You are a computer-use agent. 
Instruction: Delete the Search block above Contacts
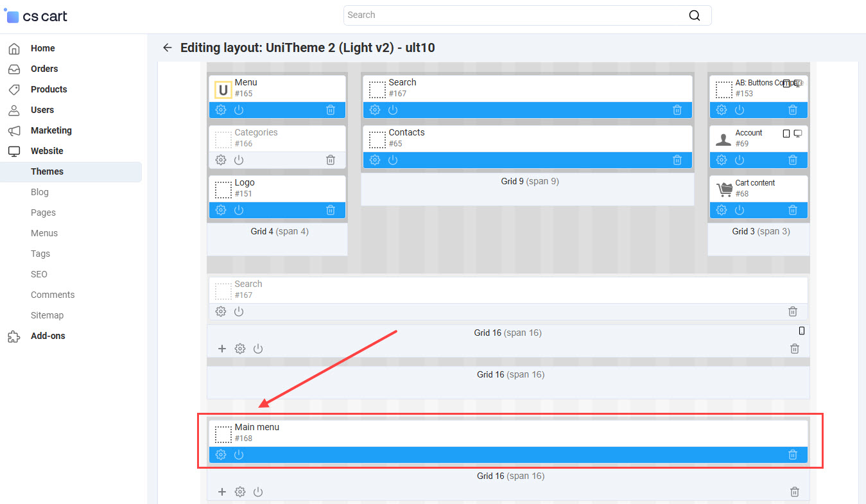tap(677, 110)
